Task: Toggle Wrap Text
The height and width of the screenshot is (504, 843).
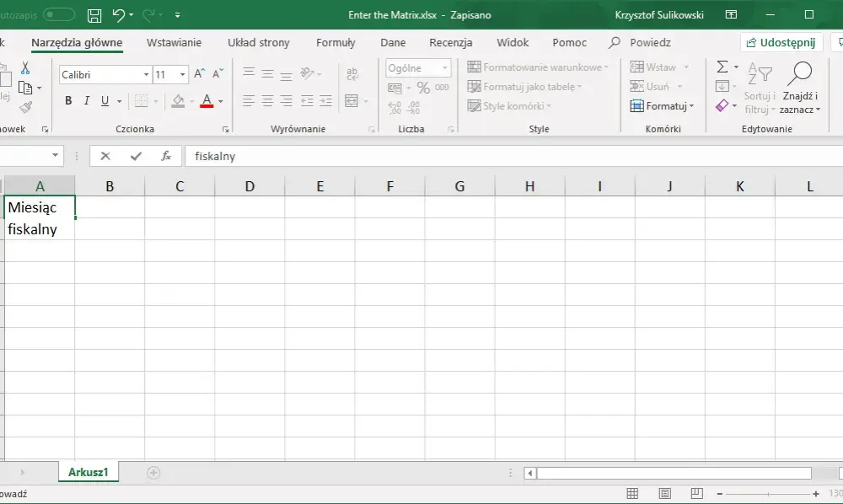Action: pos(352,73)
